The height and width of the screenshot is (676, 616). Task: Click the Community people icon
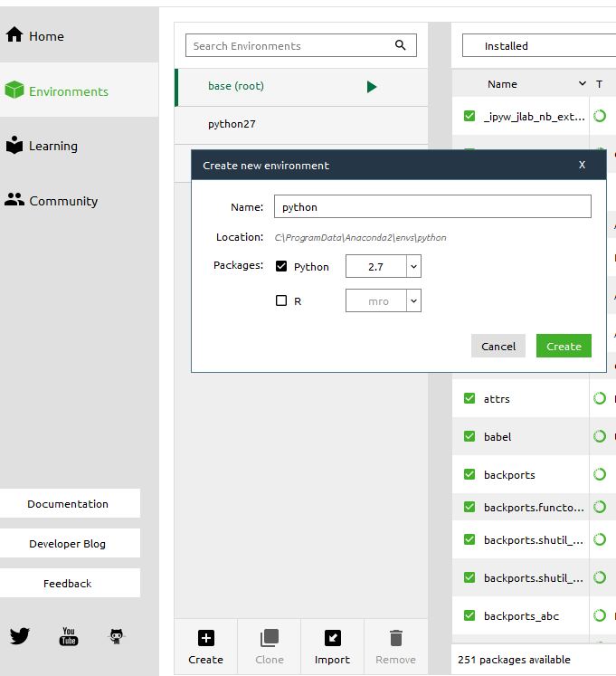click(14, 199)
